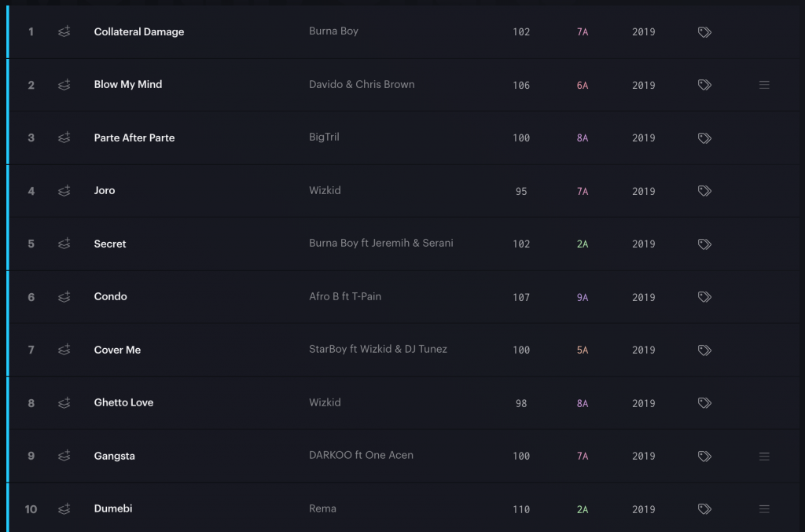The image size is (805, 532).
Task: Click artist StarBoy ft Wizkid & DJ Tunez
Action: point(378,350)
